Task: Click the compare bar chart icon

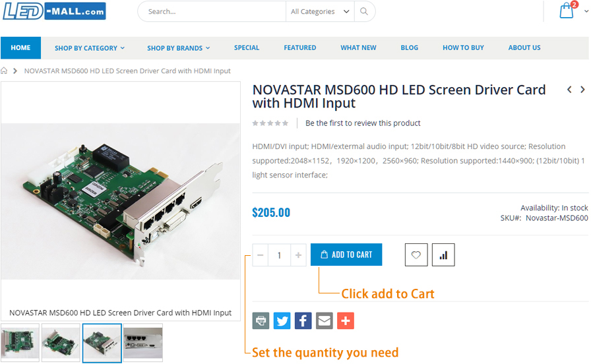Action: (443, 255)
